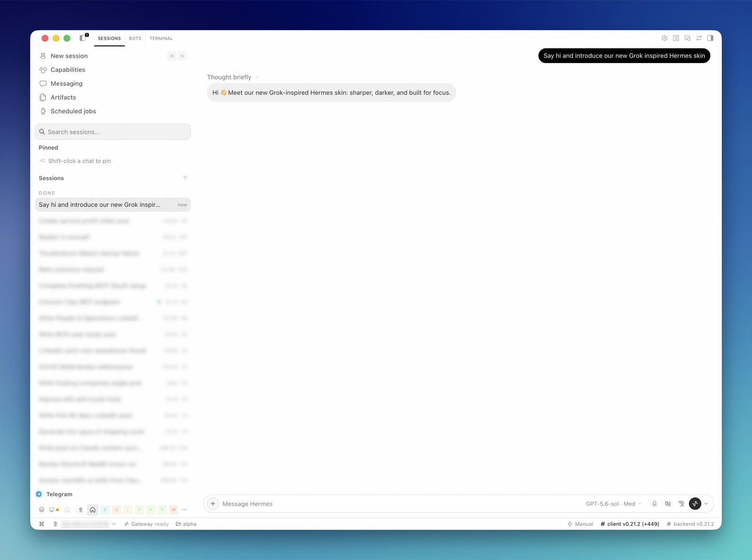Expand the Thought briefly chevron
This screenshot has width=752, height=560.
click(257, 77)
